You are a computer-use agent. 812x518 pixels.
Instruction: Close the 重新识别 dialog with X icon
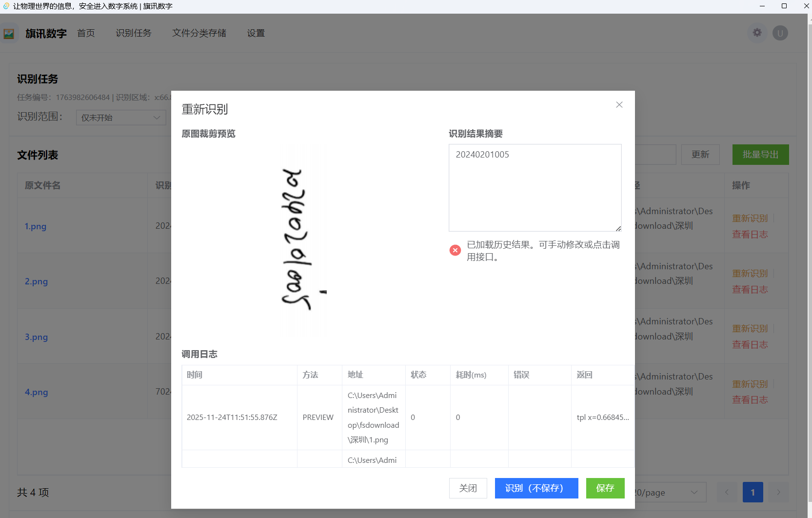[619, 105]
